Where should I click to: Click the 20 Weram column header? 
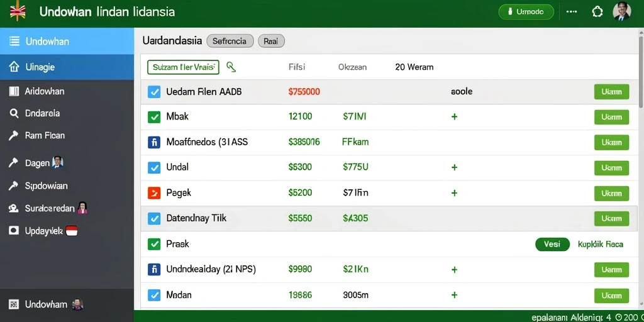point(414,67)
